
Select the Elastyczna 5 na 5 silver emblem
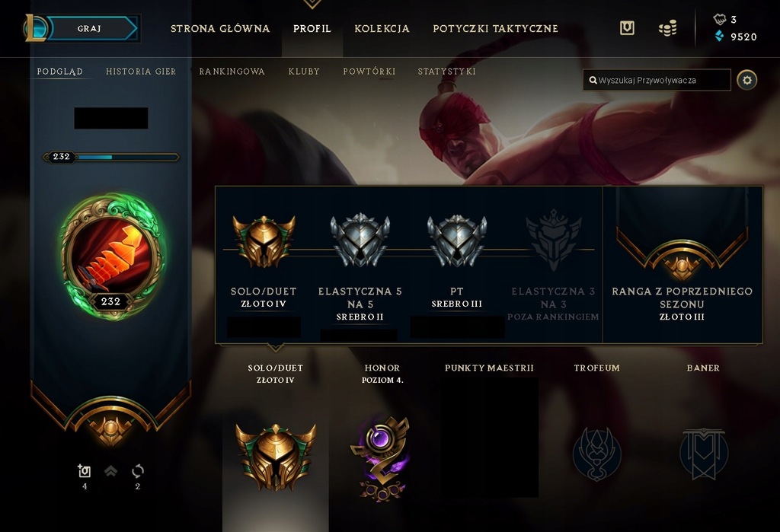click(360, 240)
